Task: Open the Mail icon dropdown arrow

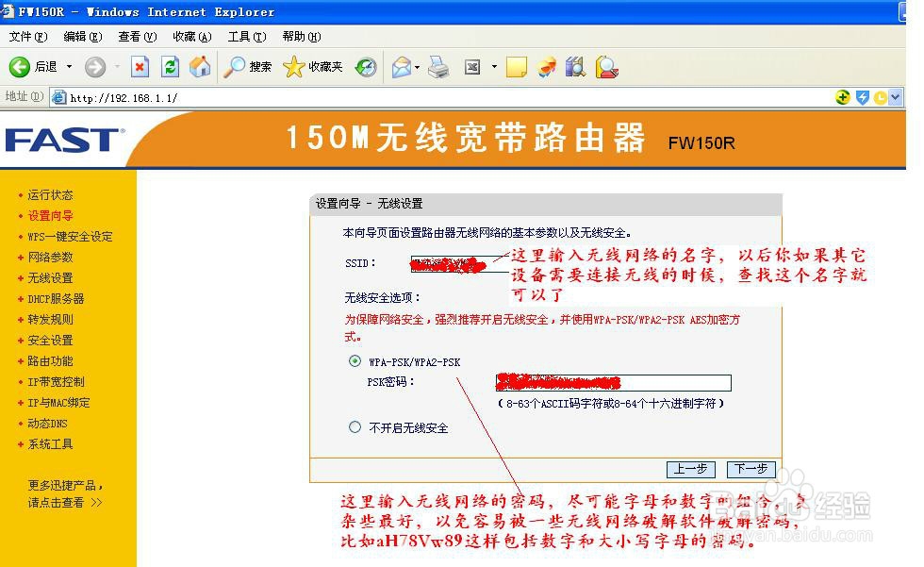Action: 417,67
